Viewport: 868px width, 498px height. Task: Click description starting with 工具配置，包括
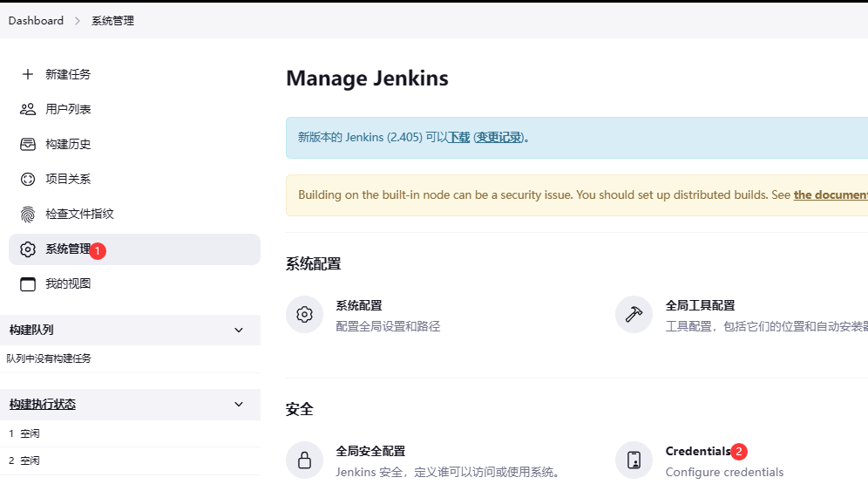(767, 326)
